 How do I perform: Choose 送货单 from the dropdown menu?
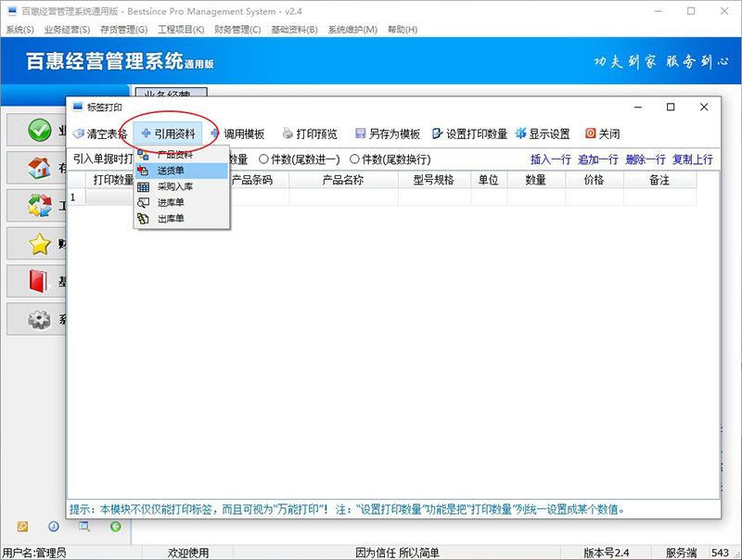182,171
